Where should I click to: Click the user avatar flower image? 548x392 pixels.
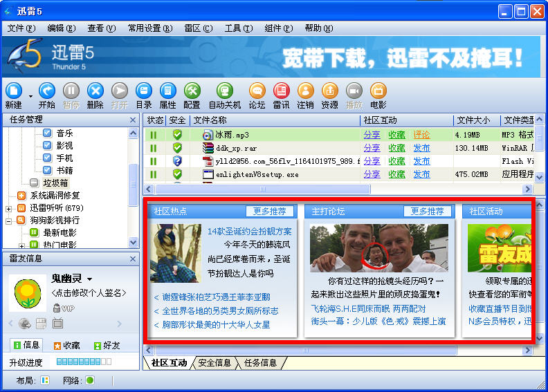tap(28, 293)
